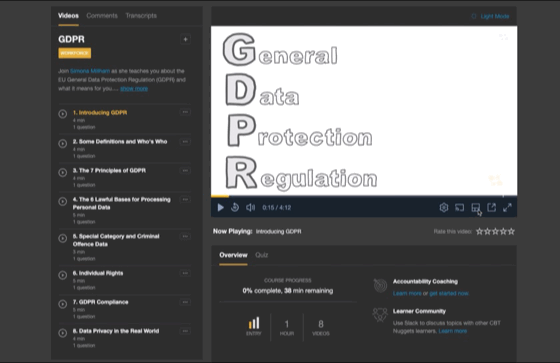This screenshot has width=560, height=363.
Task: Switch to the Comments tab
Action: point(102,16)
